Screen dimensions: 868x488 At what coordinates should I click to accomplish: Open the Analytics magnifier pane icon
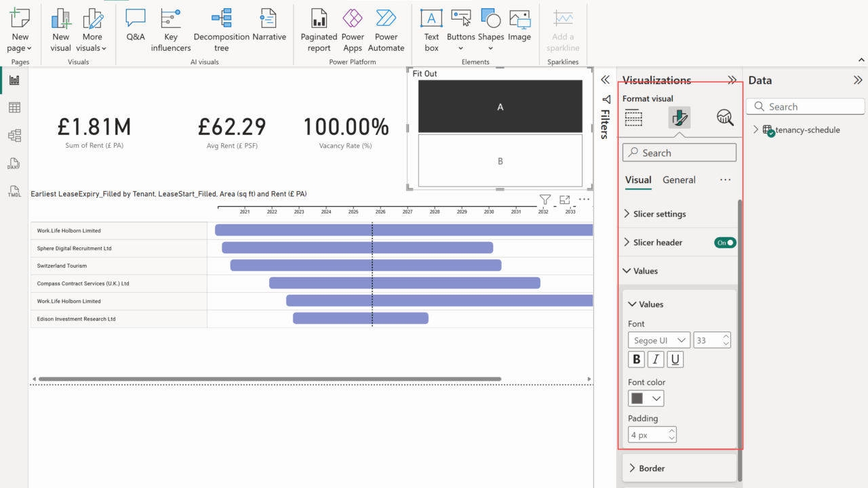725,117
